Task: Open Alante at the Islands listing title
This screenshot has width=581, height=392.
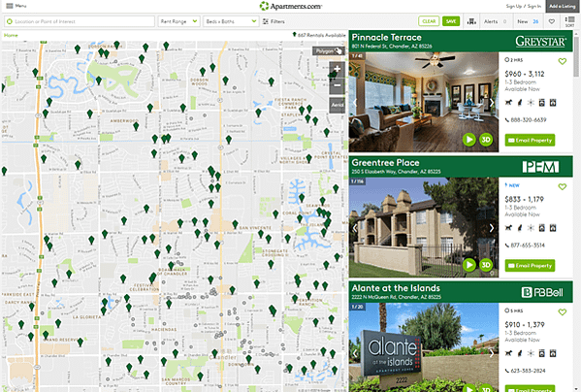Action: pos(396,288)
